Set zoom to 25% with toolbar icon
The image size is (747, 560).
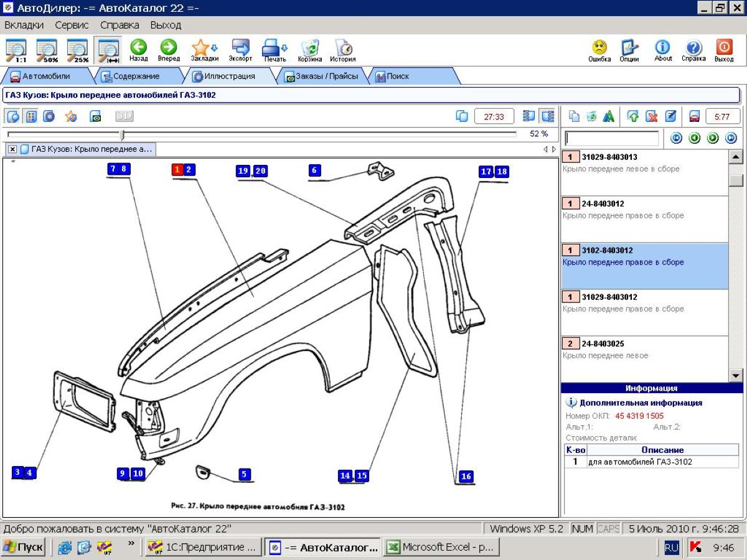pos(77,51)
